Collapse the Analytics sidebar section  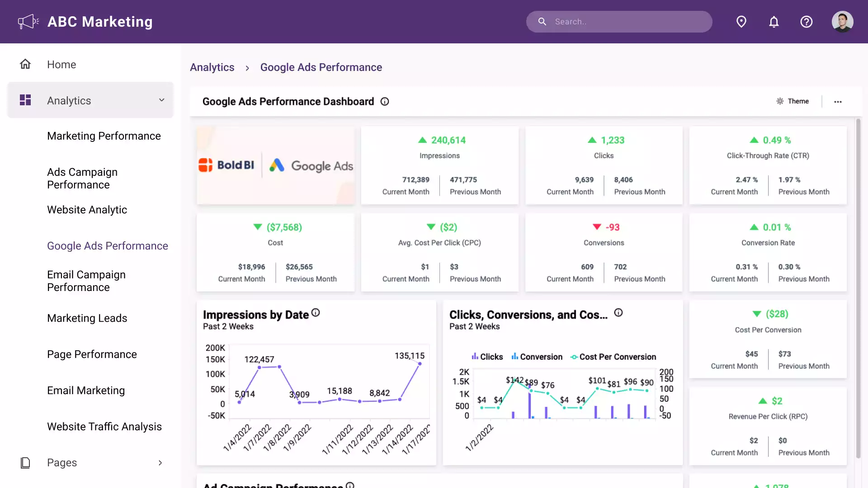coord(161,100)
